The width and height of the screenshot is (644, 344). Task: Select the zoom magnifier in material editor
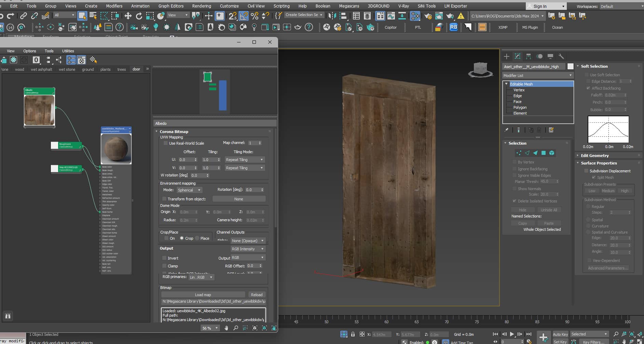tap(236, 328)
